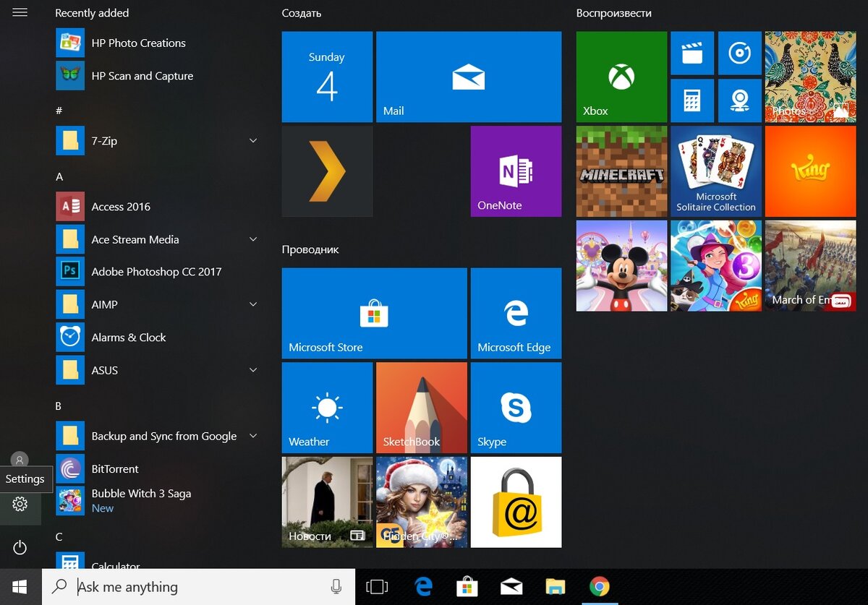Activate the Cortana microphone icon
The width and height of the screenshot is (868, 605).
click(x=336, y=587)
